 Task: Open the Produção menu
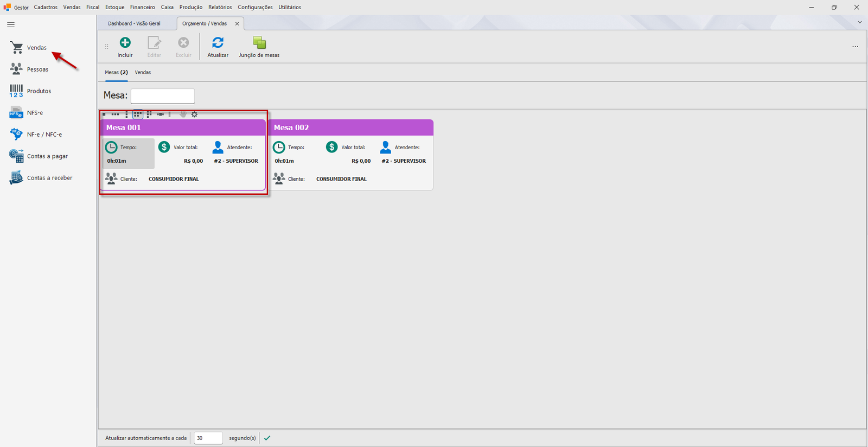pyautogui.click(x=191, y=7)
